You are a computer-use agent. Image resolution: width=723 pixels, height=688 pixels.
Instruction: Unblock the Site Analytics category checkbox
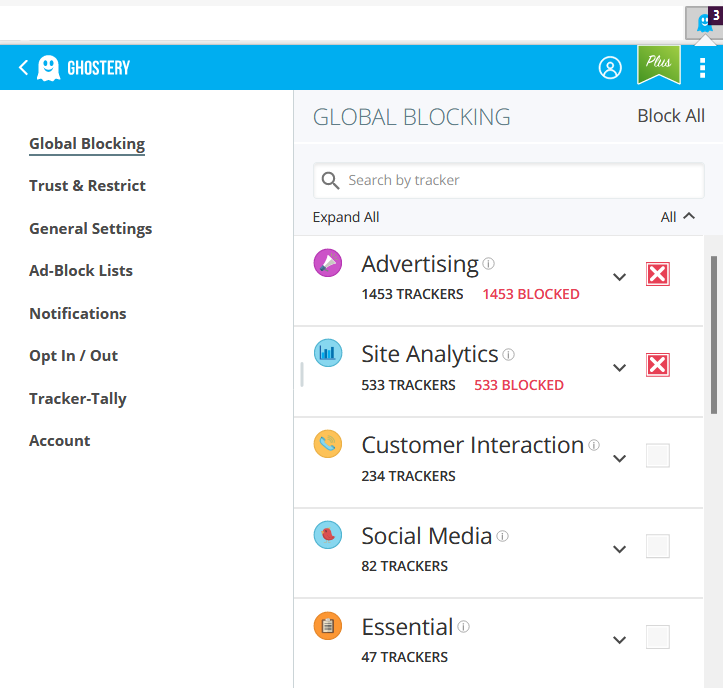point(658,365)
